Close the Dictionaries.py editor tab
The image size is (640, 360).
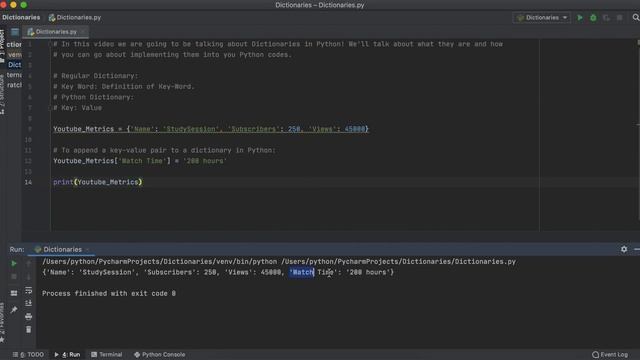tap(83, 31)
